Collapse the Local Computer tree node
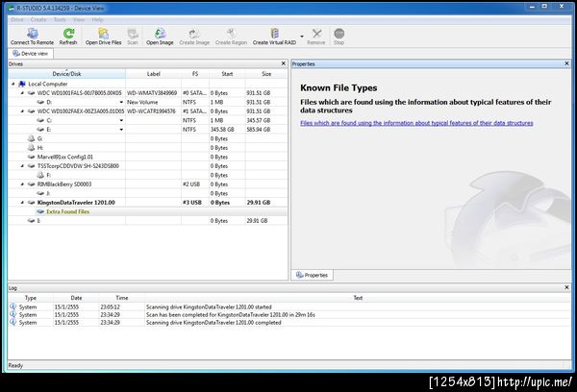This screenshot has height=392, width=577. click(x=13, y=84)
